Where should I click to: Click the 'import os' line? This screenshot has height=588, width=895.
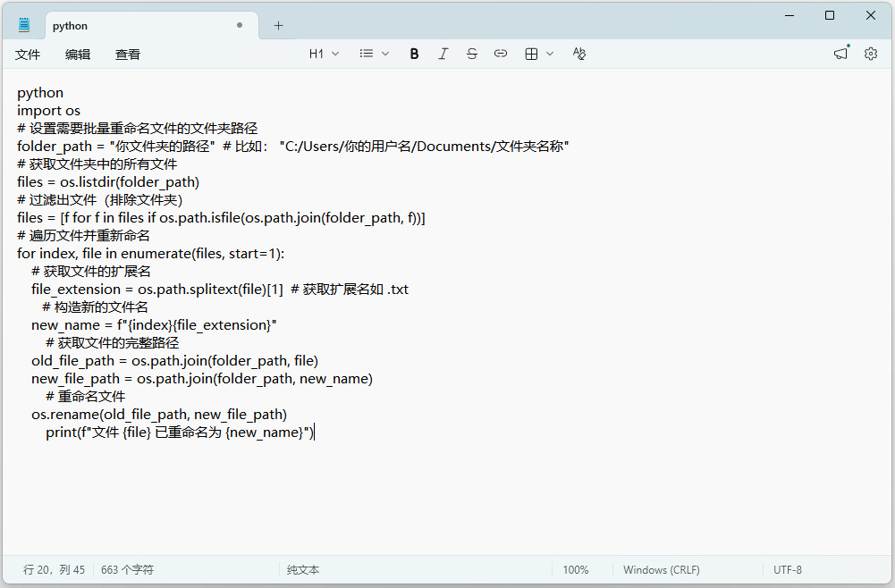[x=48, y=111]
